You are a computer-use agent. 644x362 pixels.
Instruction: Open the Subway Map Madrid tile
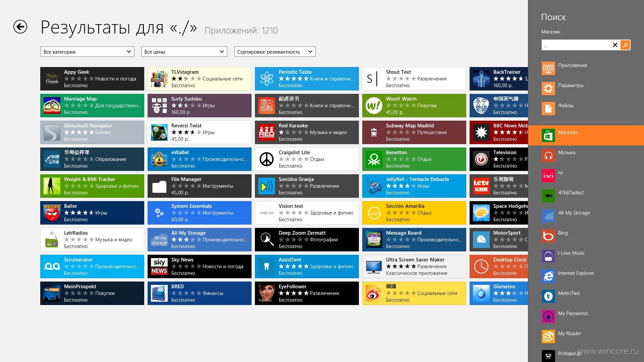pos(414,132)
